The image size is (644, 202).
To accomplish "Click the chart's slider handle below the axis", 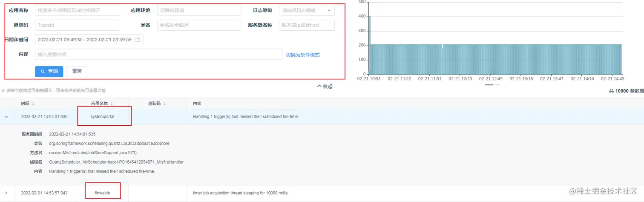I will [x=489, y=85].
